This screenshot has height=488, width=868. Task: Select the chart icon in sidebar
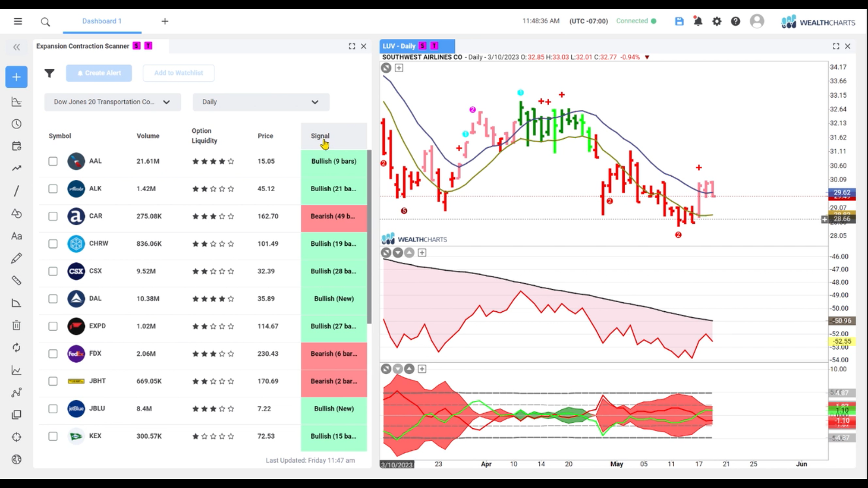coord(16,102)
